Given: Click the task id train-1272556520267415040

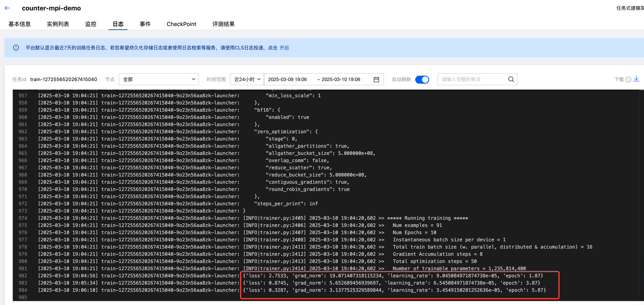Looking at the screenshot, I should point(64,79).
